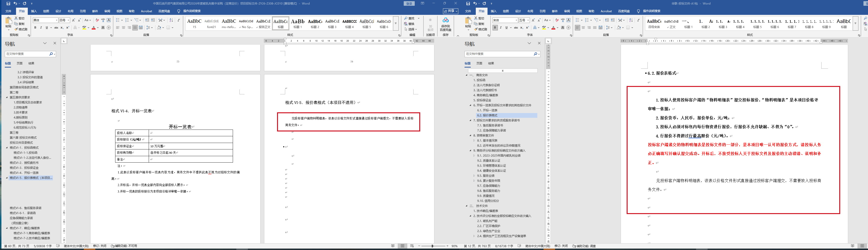Toggle italic in right Word window
The height and width of the screenshot is (250, 868).
501,28
